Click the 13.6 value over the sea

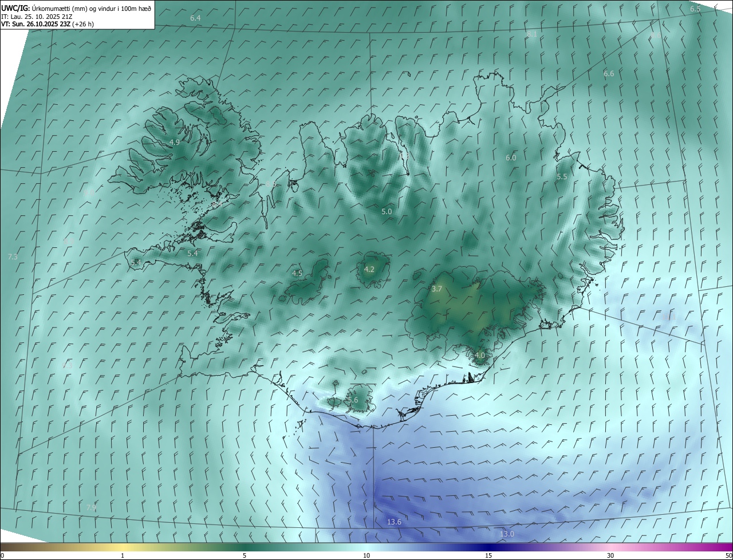pyautogui.click(x=394, y=522)
